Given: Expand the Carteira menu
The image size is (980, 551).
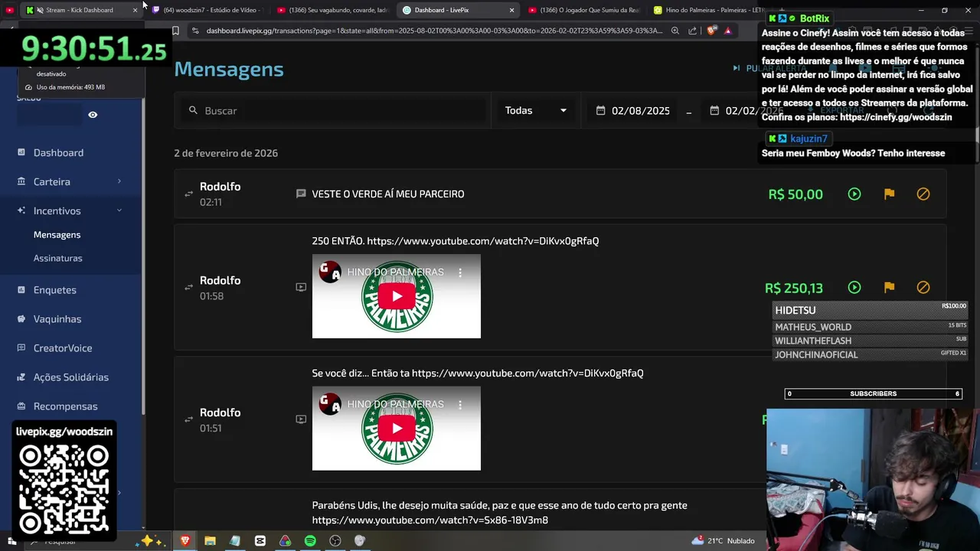Looking at the screenshot, I should coord(69,182).
